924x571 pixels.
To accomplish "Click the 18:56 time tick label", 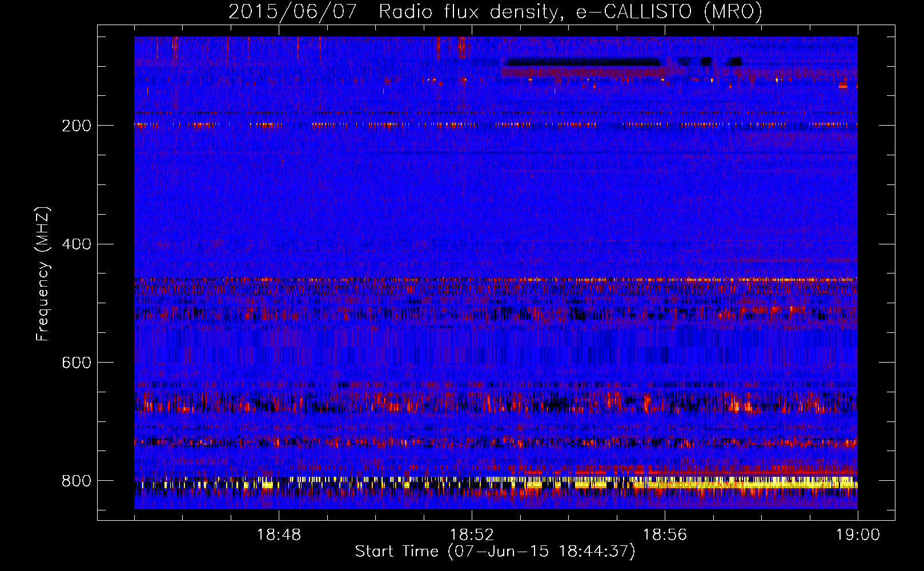I will [665, 535].
